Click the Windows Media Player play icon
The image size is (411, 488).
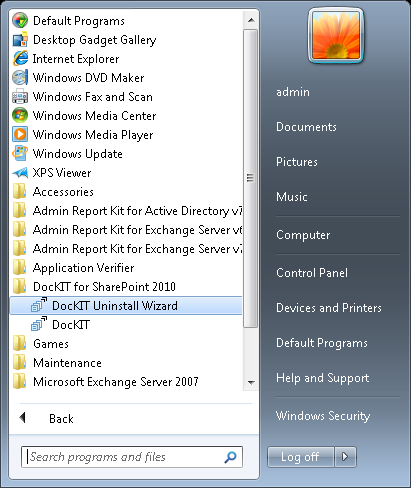(x=20, y=135)
